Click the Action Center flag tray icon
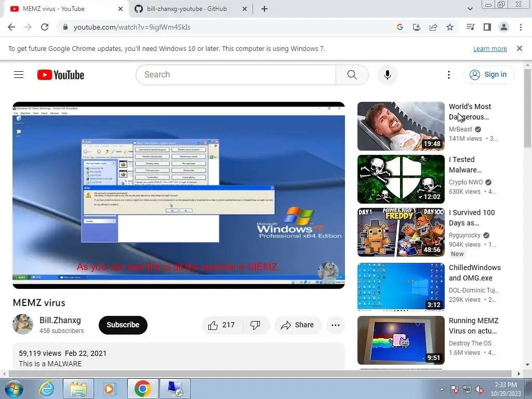 [x=455, y=390]
